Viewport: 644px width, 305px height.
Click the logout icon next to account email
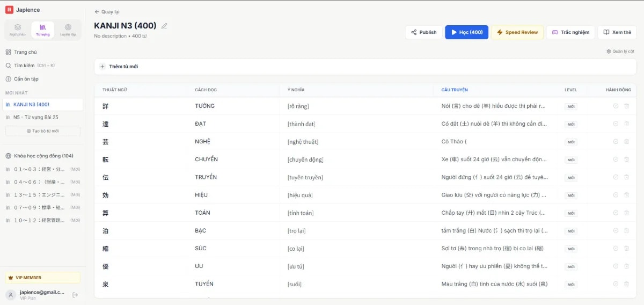point(75,295)
